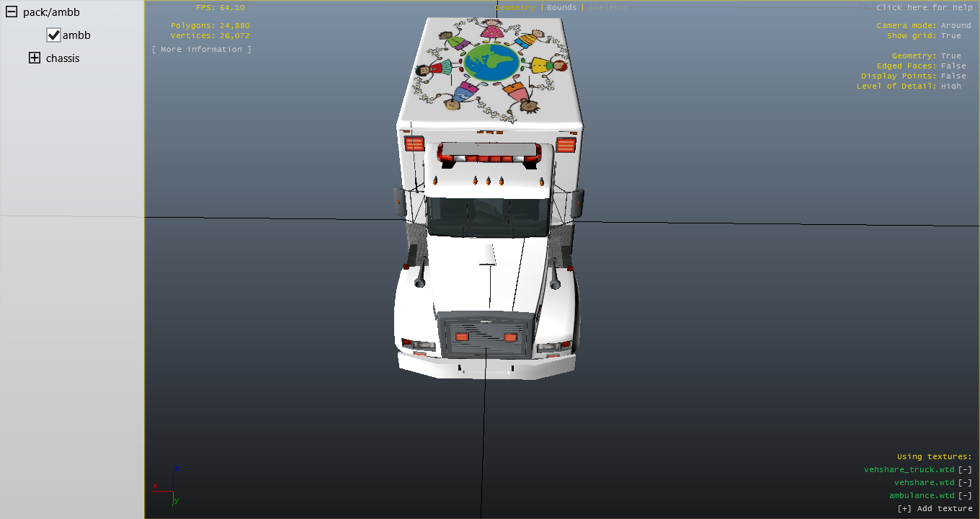This screenshot has width=980, height=519.
Task: Toggle Geometry True display value
Action: 950,56
